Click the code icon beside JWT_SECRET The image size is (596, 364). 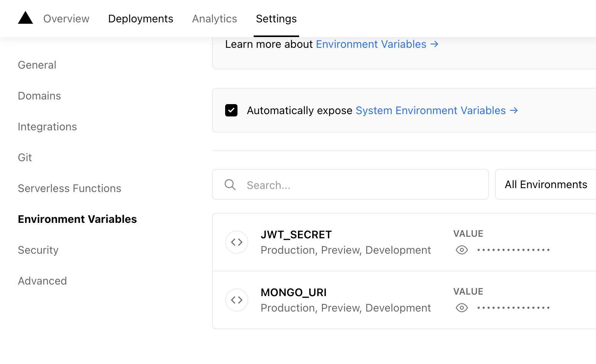point(236,242)
